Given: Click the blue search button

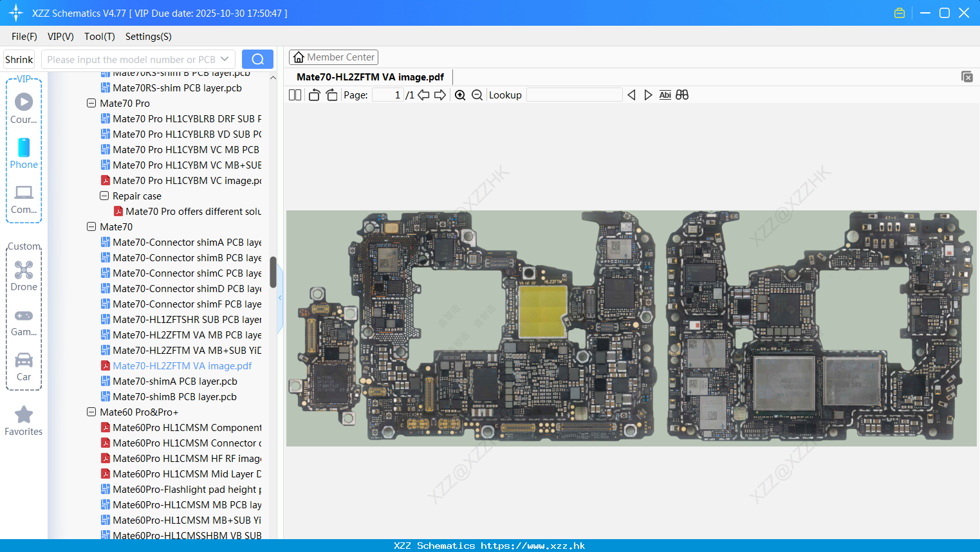Looking at the screenshot, I should (x=257, y=59).
